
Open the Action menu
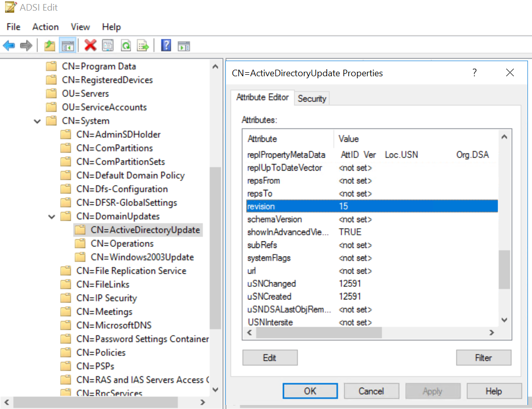[x=45, y=27]
